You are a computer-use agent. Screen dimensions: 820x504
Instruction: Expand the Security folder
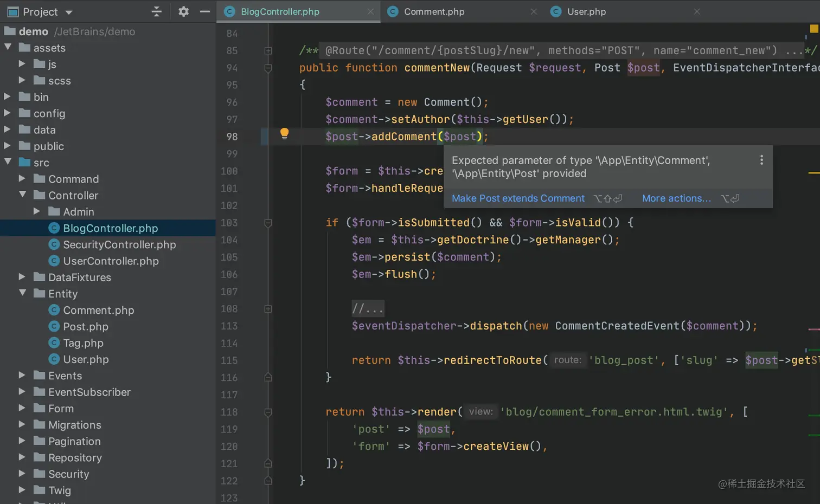click(x=22, y=474)
